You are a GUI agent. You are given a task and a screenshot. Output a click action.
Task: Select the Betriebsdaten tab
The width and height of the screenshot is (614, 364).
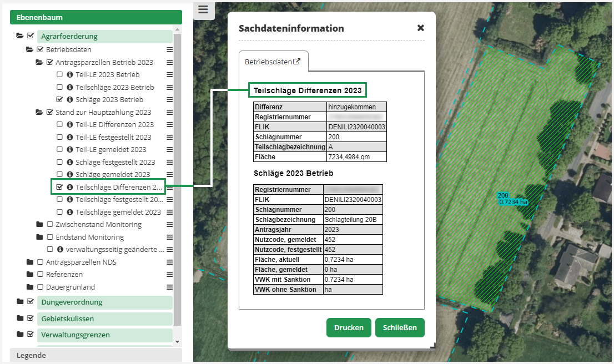[269, 62]
